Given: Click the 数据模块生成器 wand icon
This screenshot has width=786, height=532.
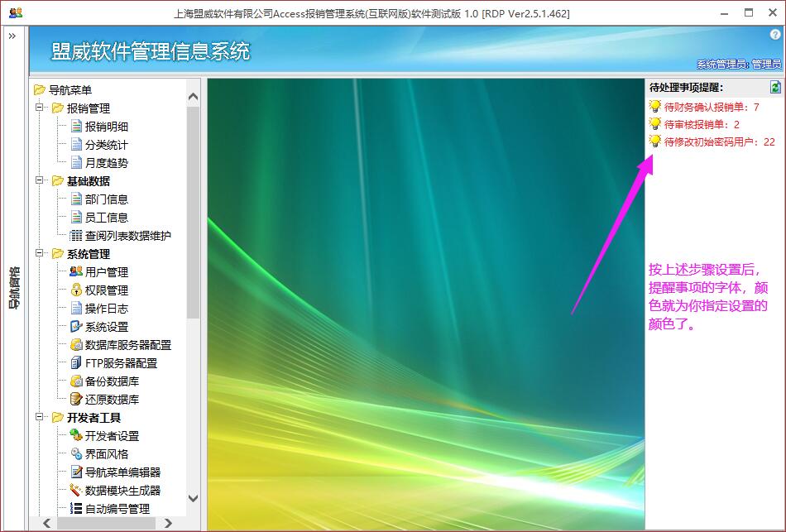Looking at the screenshot, I should click(x=76, y=490).
